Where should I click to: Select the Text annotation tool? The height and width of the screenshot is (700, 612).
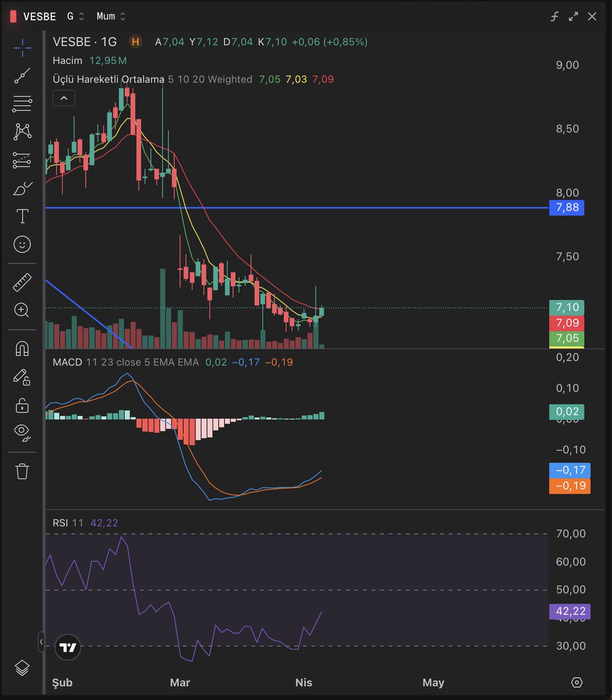coord(22,216)
